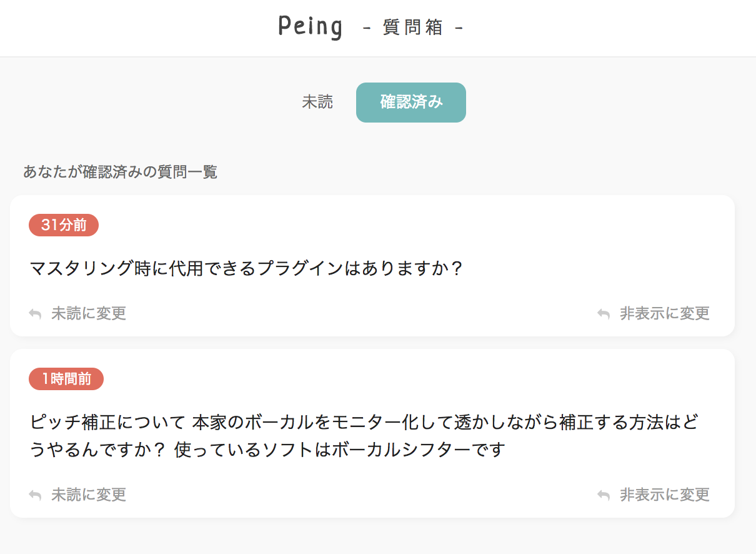756x554 pixels.
Task: Click 未読に変更 in the 31分前 card
Action: coord(89,313)
